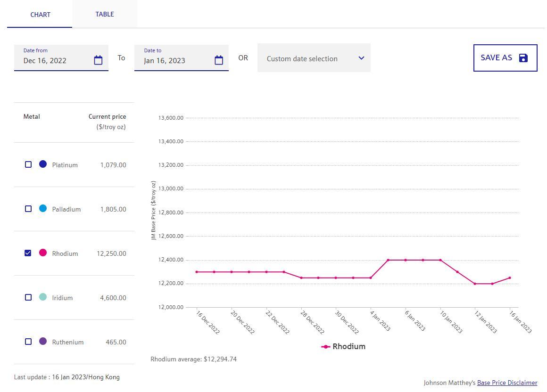Toggle the Iridium checkbox on

[x=28, y=297]
